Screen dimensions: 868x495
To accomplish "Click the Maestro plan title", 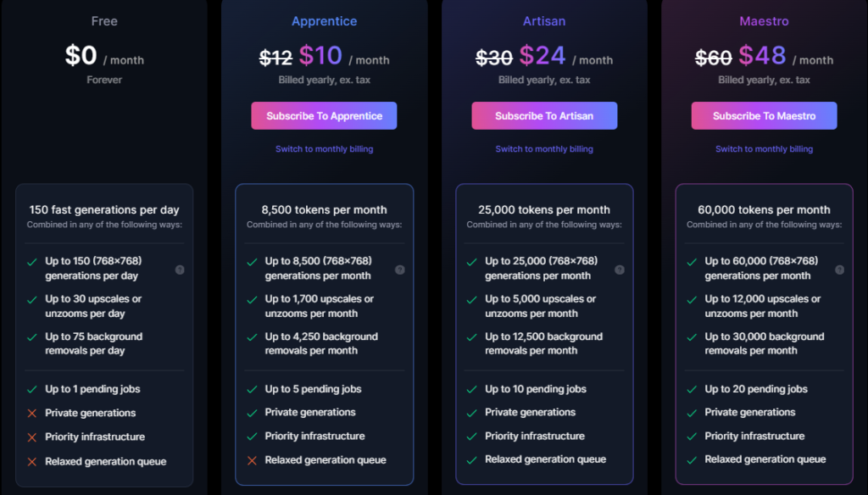I will pyautogui.click(x=764, y=21).
